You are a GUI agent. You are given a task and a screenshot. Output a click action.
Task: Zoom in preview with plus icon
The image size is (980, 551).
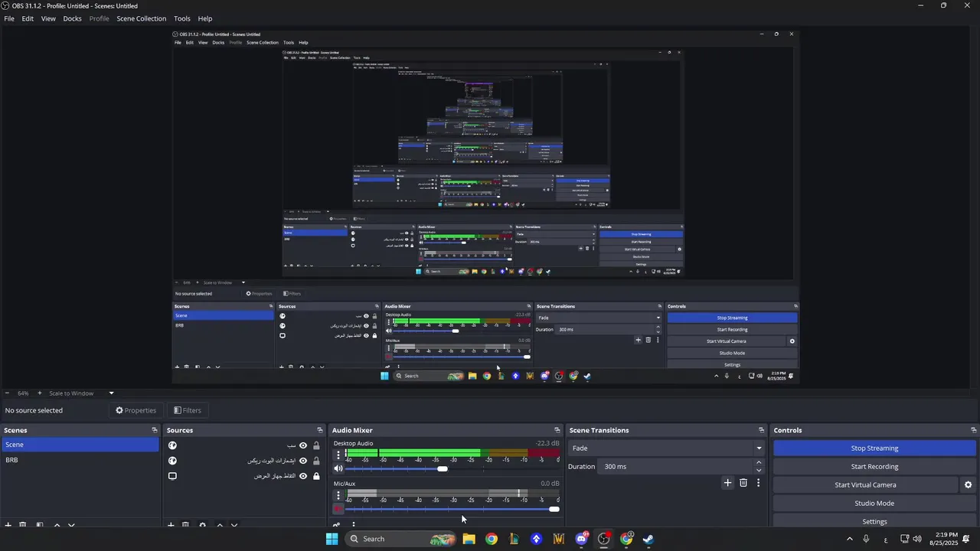point(40,393)
